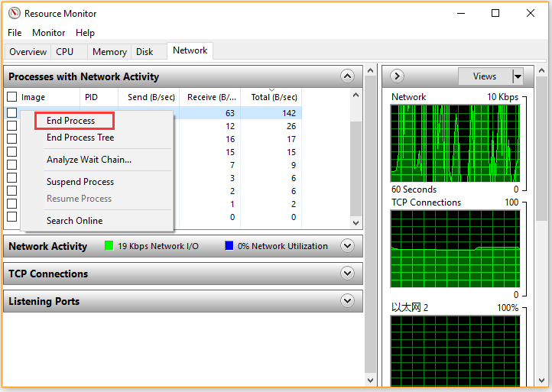
Task: Open the Monitor menu
Action: pos(49,33)
